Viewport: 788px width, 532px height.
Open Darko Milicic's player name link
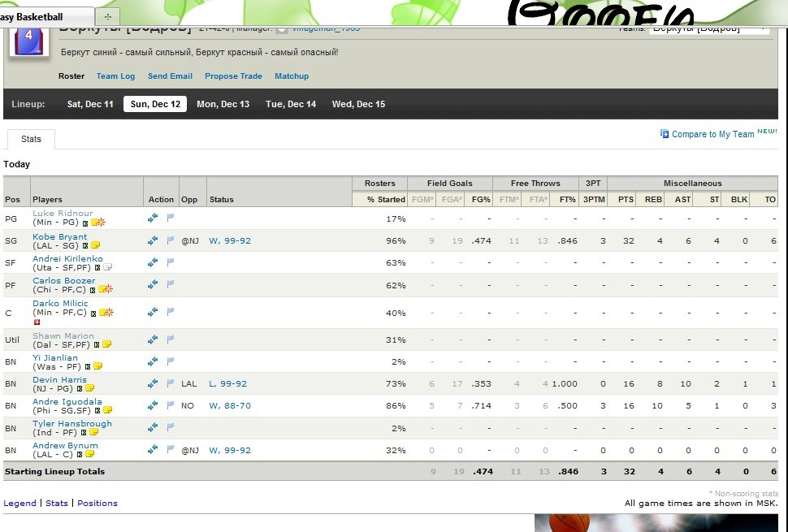(60, 303)
